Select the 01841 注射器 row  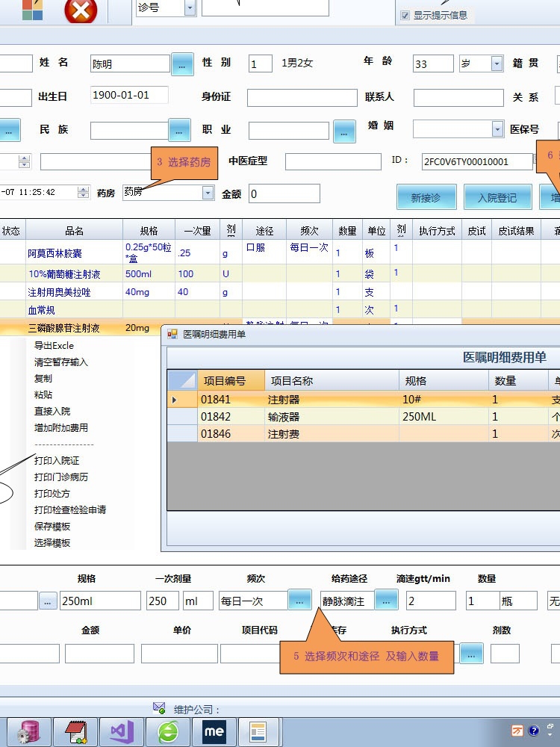tap(364, 399)
